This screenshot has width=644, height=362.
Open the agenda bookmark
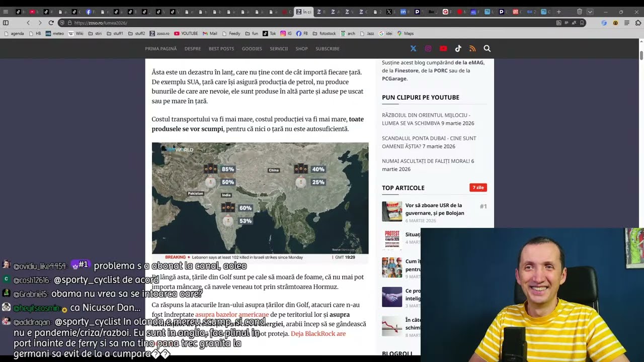14,34
